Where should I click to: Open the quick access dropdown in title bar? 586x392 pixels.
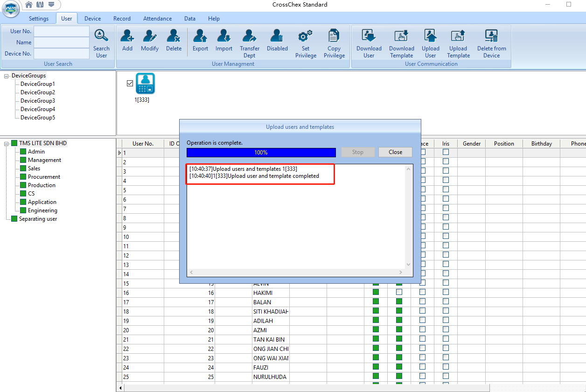pos(51,5)
